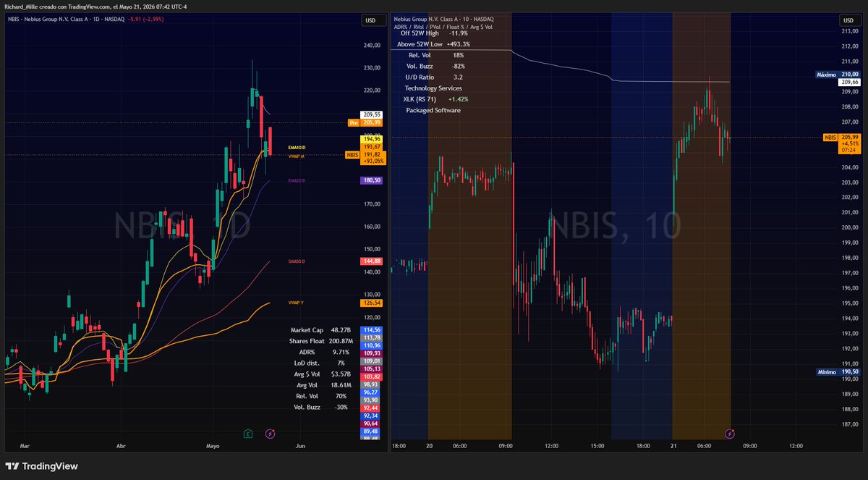868x480 pixels.
Task: Click the NBIS 205,99 price label on 10-minute chart
Action: 842,144
